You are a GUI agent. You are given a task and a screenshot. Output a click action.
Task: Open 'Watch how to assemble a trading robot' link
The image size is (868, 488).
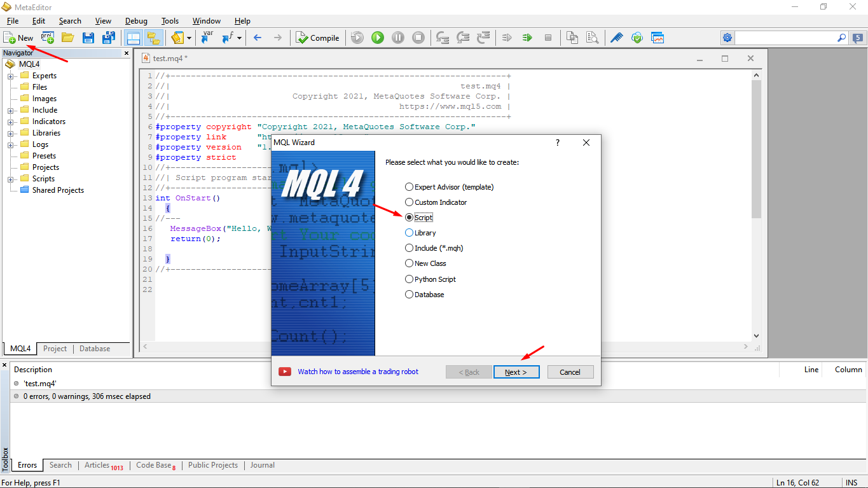(x=358, y=372)
